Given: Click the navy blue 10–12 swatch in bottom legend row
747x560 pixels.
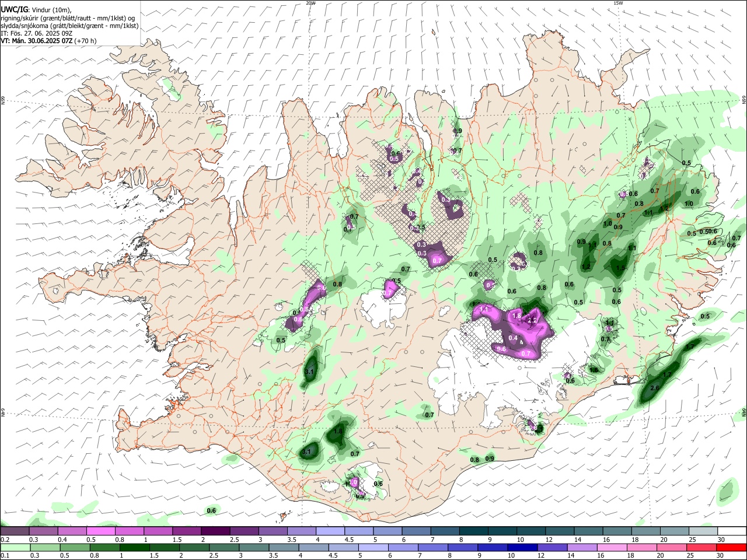Looking at the screenshot, I should coord(522,547).
